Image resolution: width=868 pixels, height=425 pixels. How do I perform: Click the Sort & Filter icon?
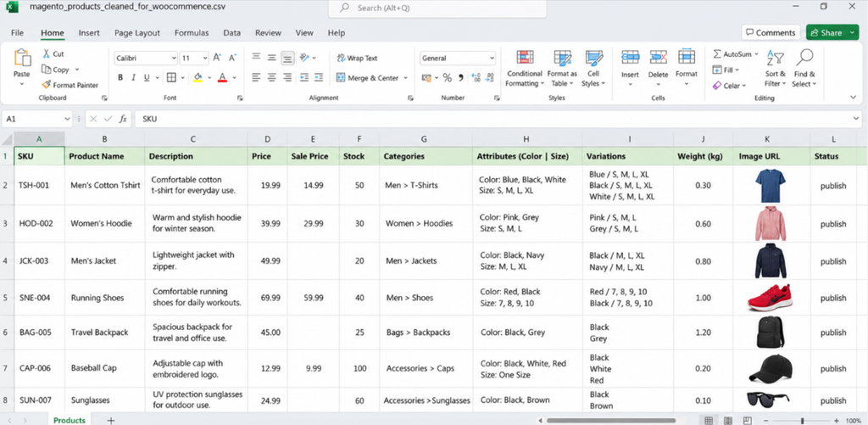point(775,58)
